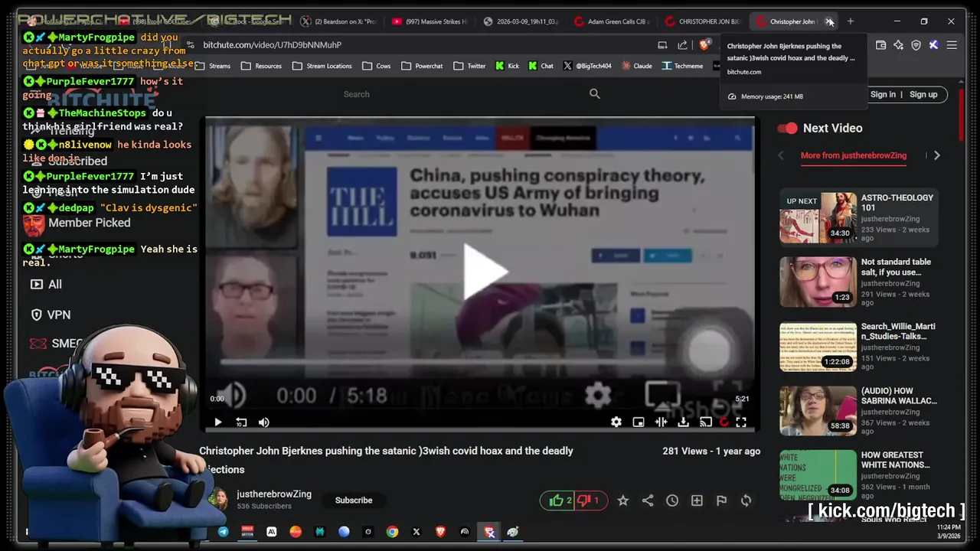
Task: Enter fullscreen mode in the player
Action: pyautogui.click(x=741, y=422)
